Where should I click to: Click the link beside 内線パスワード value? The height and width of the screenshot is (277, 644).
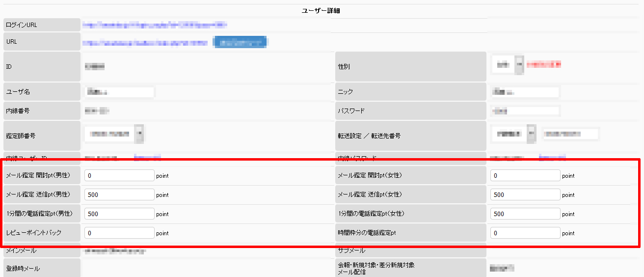tap(552, 158)
